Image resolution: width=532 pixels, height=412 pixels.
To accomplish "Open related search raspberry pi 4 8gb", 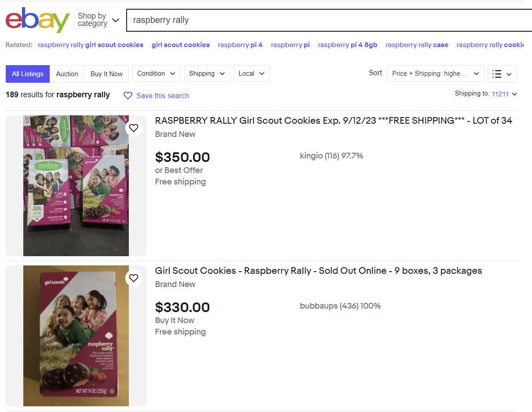I will click(347, 45).
